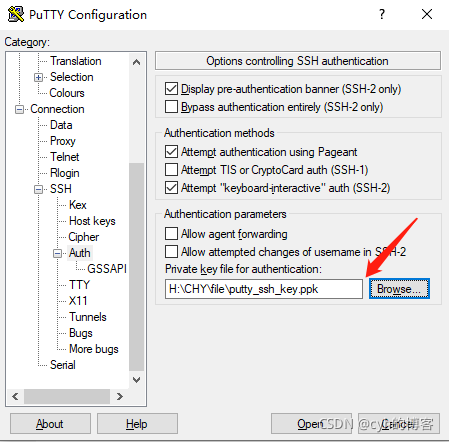
Task: Click the Browse button for key file
Action: (x=399, y=289)
